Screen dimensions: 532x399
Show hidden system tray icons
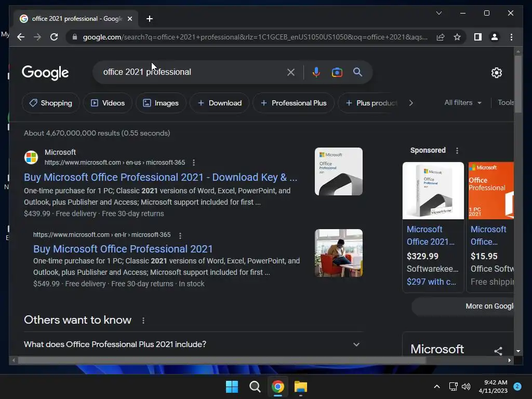click(x=437, y=387)
